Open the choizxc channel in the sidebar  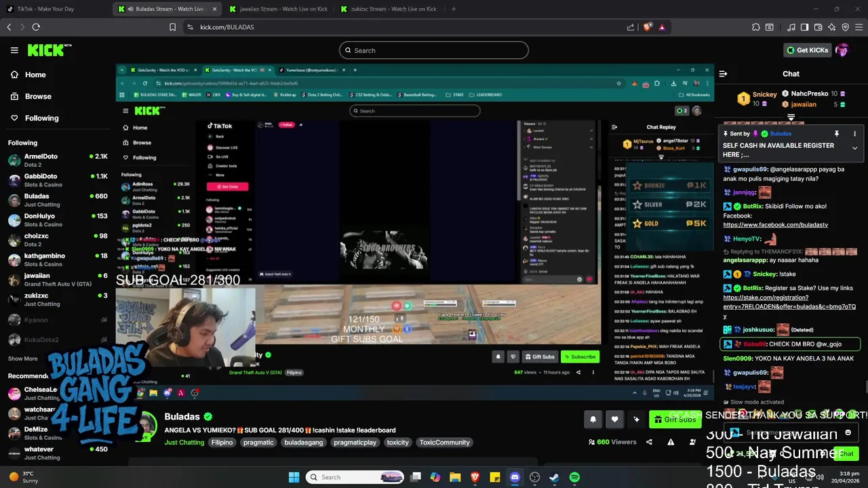tap(58, 240)
